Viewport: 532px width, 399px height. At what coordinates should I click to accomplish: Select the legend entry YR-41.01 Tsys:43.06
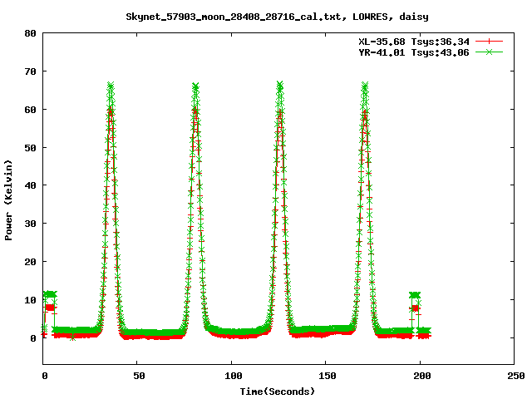pos(414,52)
